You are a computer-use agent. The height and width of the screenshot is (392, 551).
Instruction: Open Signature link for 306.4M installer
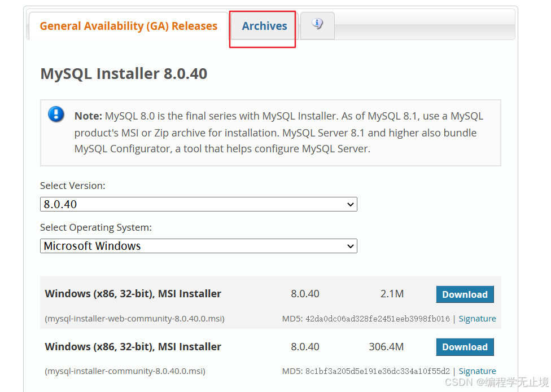coord(477,371)
